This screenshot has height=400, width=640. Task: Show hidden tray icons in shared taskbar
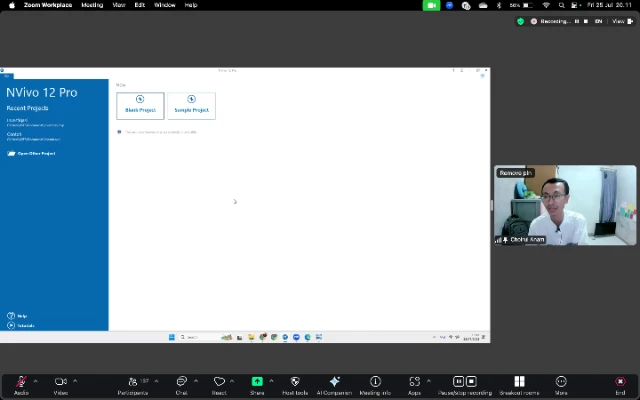(x=434, y=337)
